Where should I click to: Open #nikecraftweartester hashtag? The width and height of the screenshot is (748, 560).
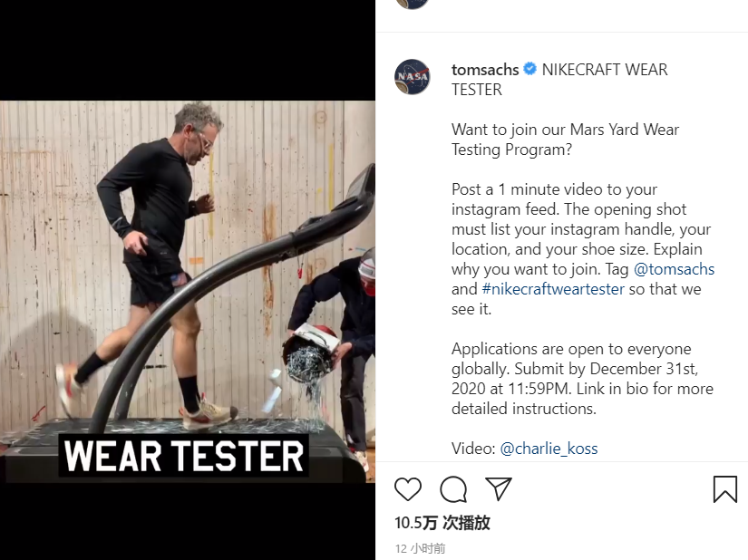553,289
